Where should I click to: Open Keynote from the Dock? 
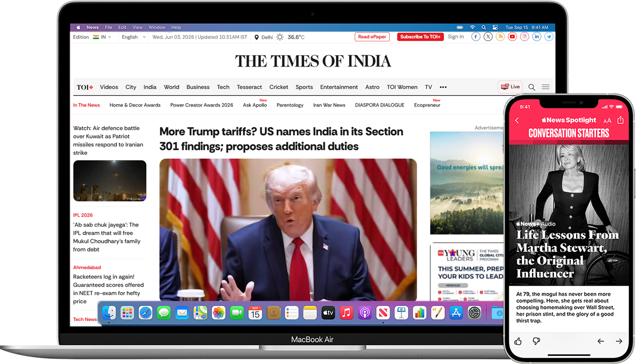point(401,313)
